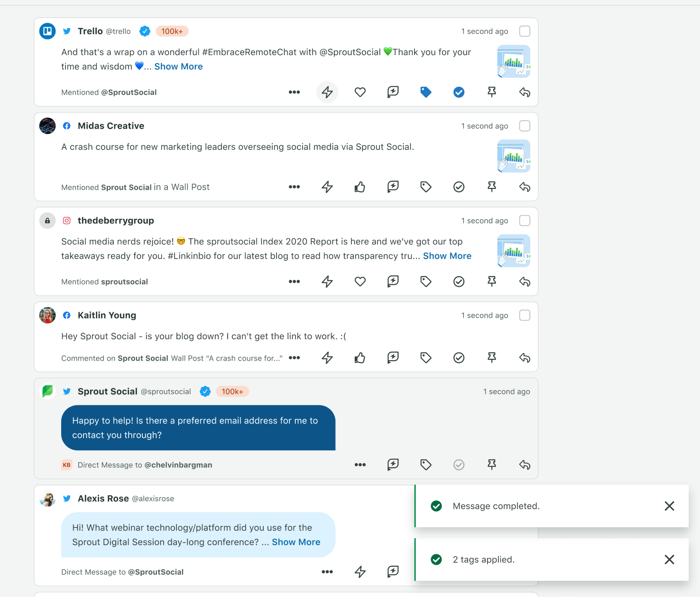The width and height of the screenshot is (700, 597).
Task: Click Trello avatar
Action: [x=47, y=31]
